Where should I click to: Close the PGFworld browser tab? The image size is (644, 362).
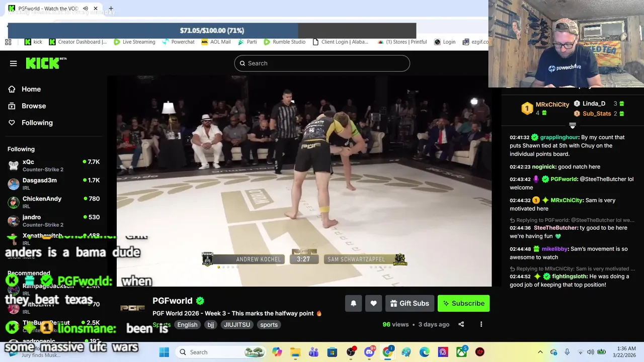click(x=95, y=9)
